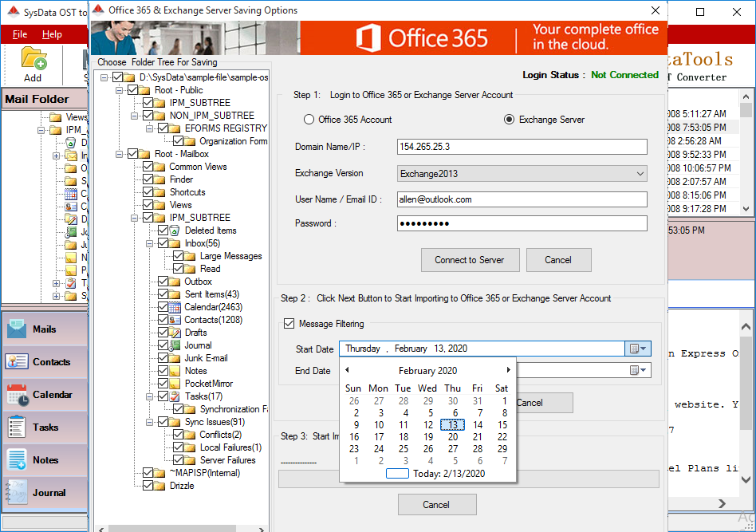Click the Start Date field text
The width and height of the screenshot is (756, 532).
coord(406,349)
